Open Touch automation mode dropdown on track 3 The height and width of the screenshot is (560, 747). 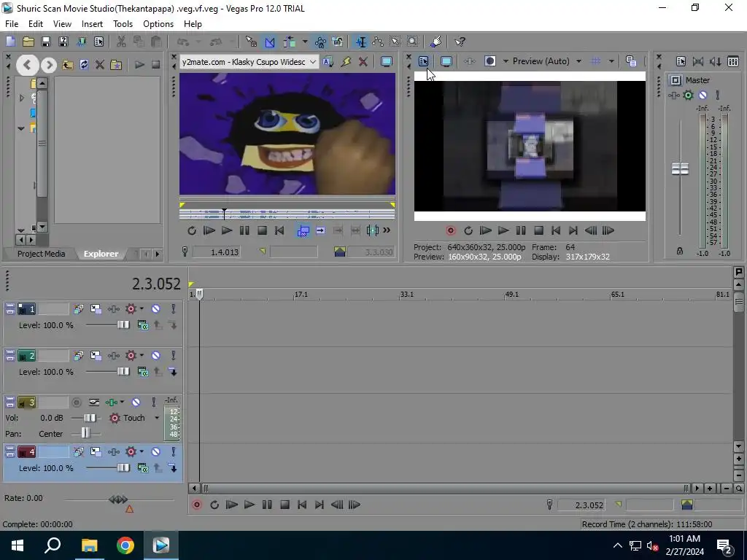coord(157,418)
